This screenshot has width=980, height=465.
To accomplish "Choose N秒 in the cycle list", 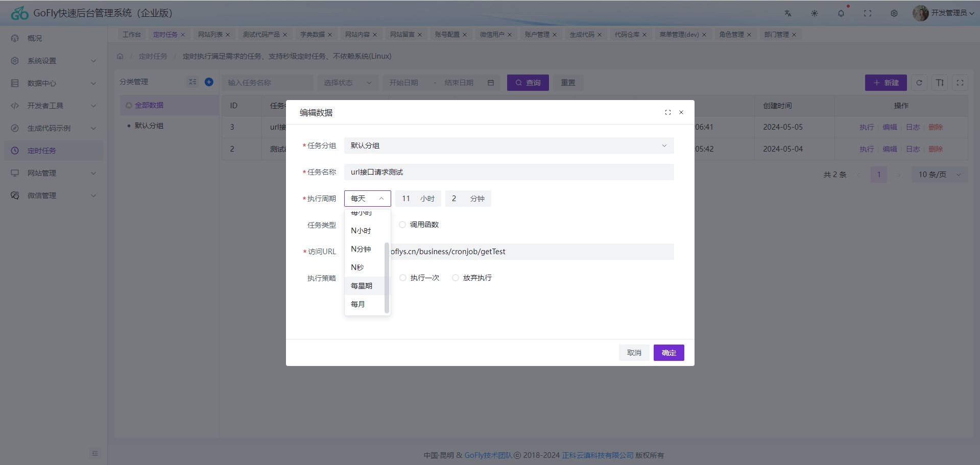I will point(365,267).
